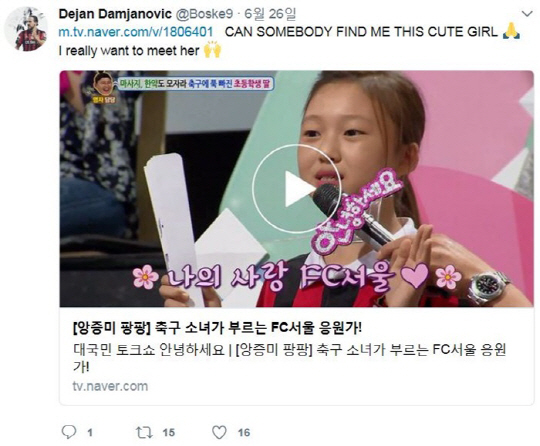
Task: Open Dejan Damjanovic's profile picture
Action: click(26, 30)
